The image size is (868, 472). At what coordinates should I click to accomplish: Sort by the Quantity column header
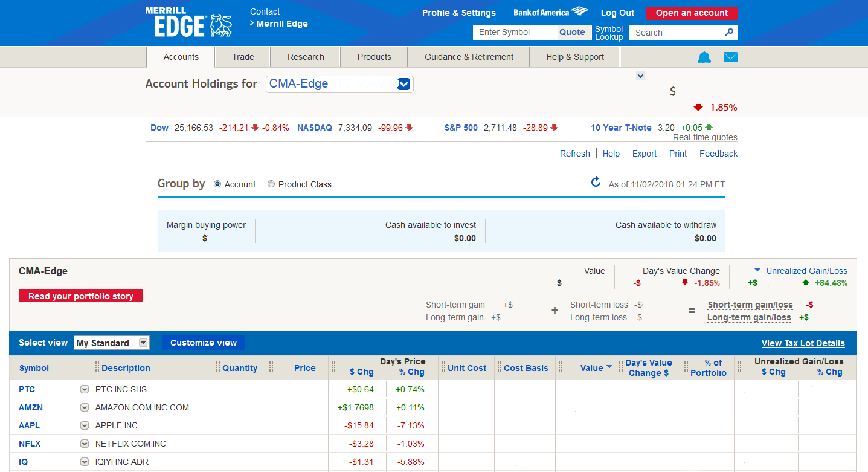[x=240, y=368]
